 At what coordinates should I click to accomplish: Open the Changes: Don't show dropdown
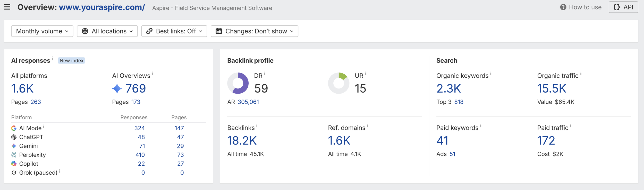(x=254, y=31)
